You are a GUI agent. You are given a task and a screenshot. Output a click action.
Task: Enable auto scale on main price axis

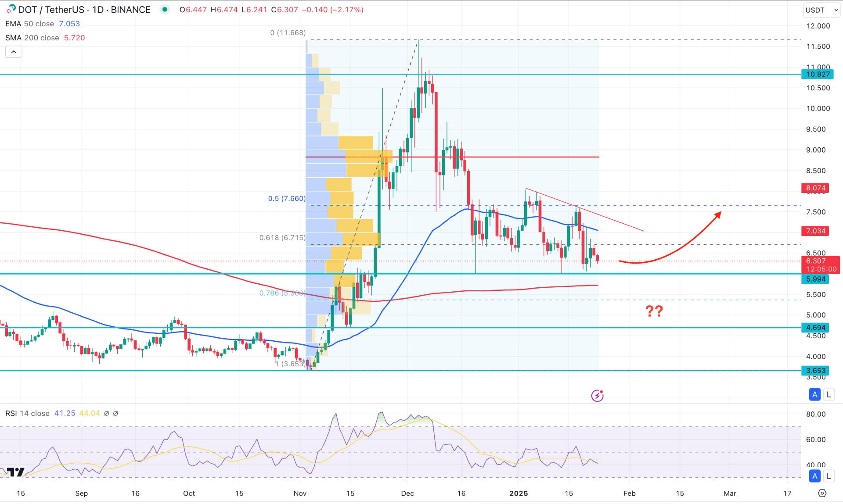click(815, 394)
